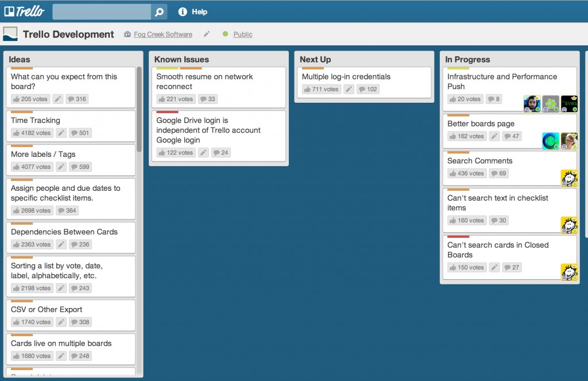
Task: Click the 160 votes badge
Action: pos(467,220)
